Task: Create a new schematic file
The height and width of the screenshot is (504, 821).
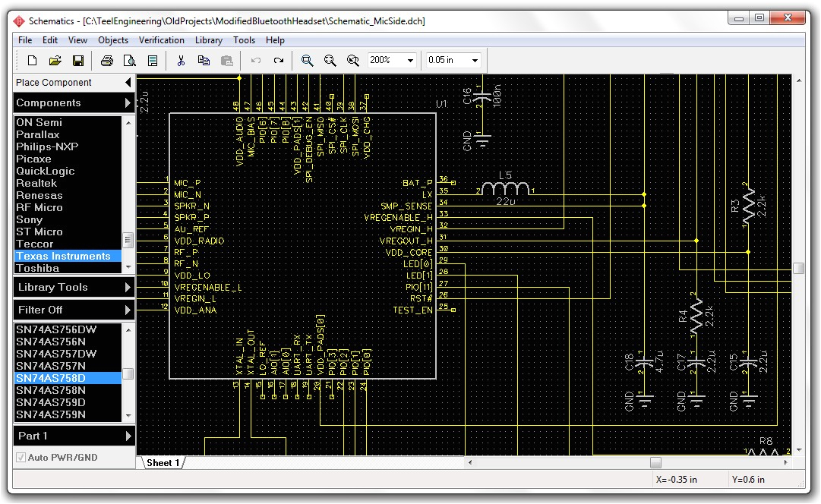Action: click(x=31, y=60)
